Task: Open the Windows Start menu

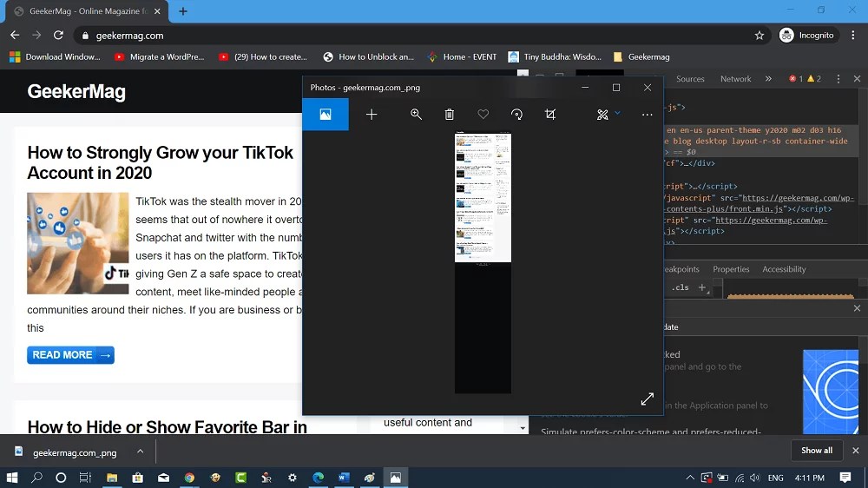Action: click(x=11, y=478)
